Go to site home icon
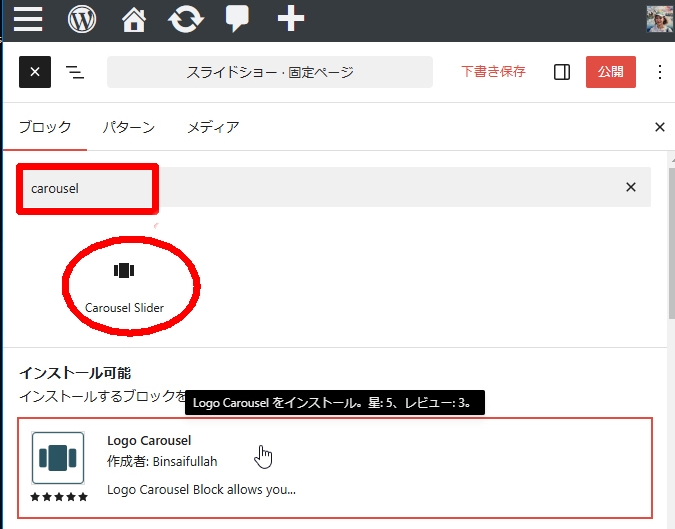The image size is (675, 529). [x=133, y=19]
